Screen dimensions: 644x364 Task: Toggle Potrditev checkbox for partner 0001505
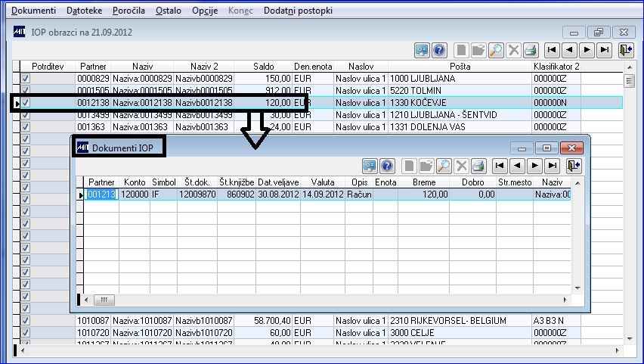click(26, 90)
